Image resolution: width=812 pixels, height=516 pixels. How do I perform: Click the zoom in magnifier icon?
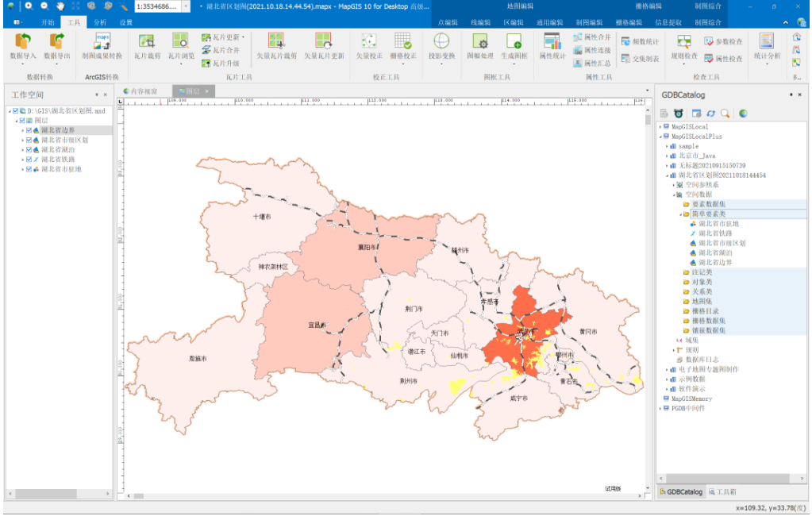(29, 6)
